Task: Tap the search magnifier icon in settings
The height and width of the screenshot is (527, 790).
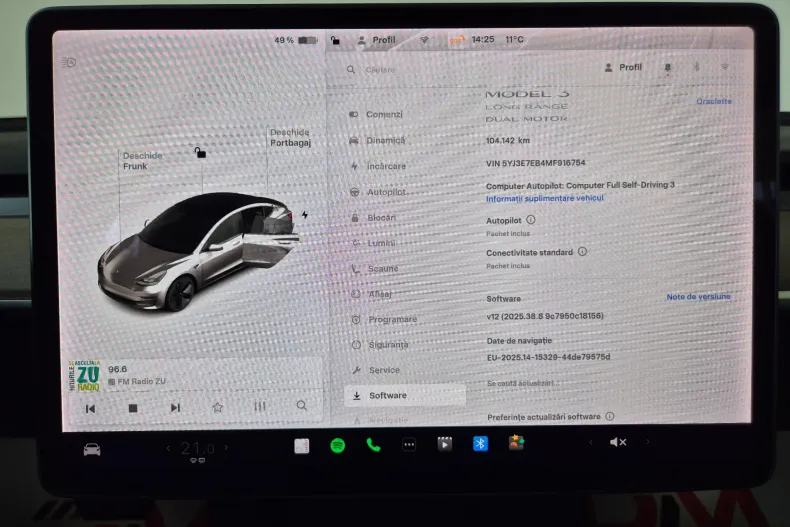Action: pyautogui.click(x=351, y=70)
